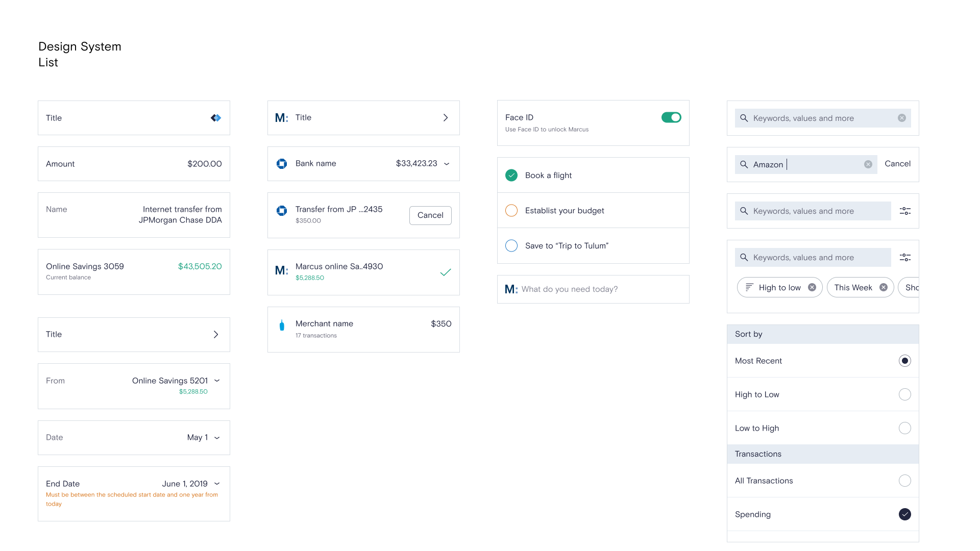This screenshot has width=980, height=551.
Task: Click the orange End Date error message
Action: [x=132, y=499]
